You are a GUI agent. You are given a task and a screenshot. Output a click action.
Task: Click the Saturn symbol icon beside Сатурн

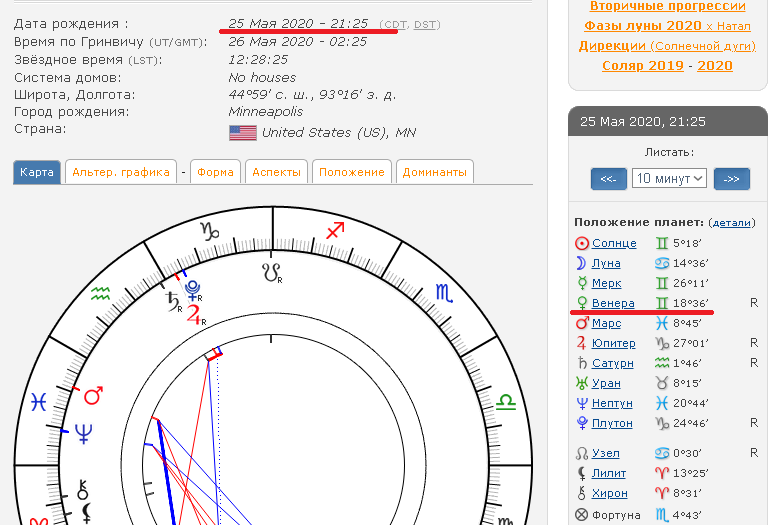(x=582, y=363)
